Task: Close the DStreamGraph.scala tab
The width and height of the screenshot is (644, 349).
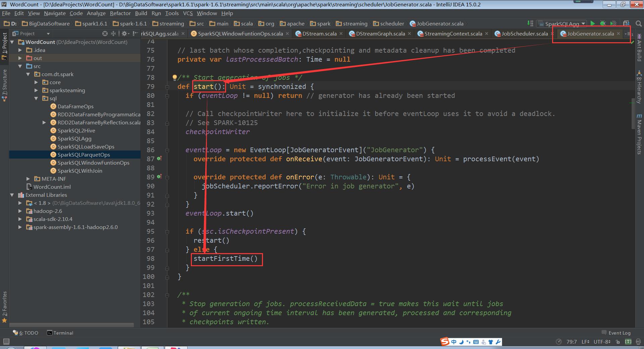Action: click(x=410, y=34)
